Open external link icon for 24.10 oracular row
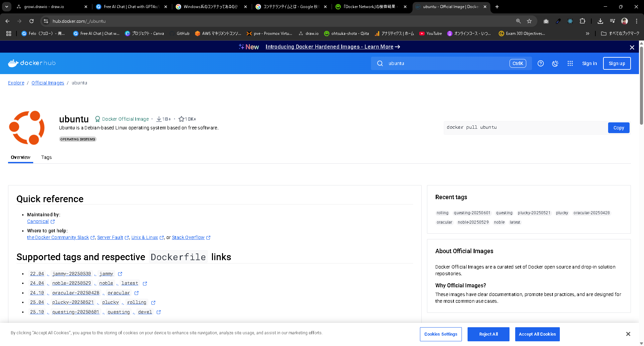This screenshot has width=644, height=346. [137, 293]
